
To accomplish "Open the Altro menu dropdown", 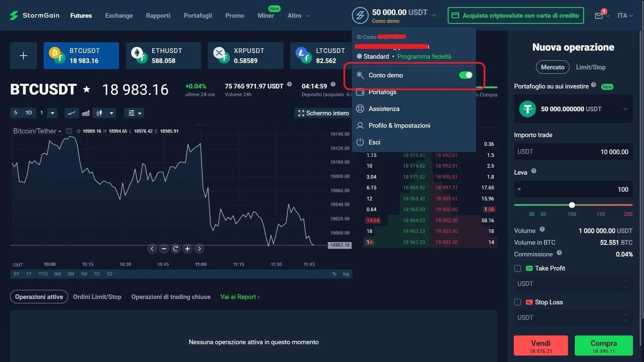I will pos(298,15).
